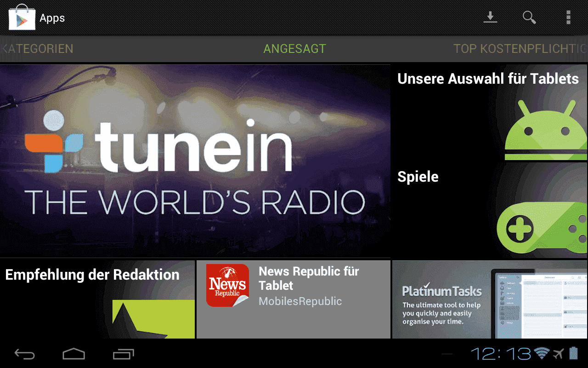Tap the airplane mode status icon

558,353
